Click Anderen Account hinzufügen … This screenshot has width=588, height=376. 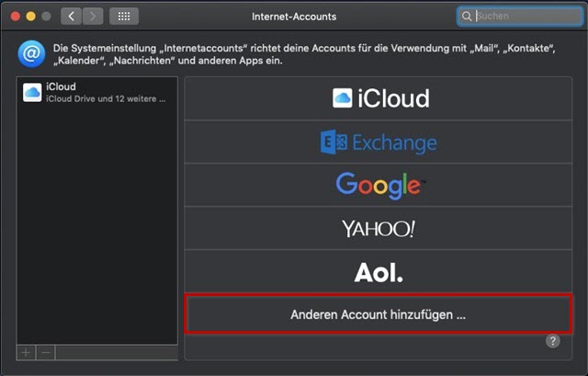(x=379, y=314)
